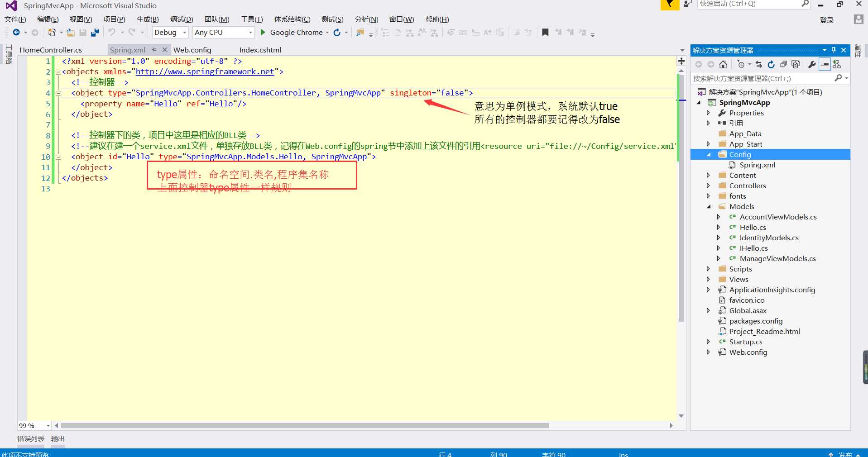868x457 pixels.
Task: Click the horizontal scrollbar of the editor
Action: tap(305, 425)
